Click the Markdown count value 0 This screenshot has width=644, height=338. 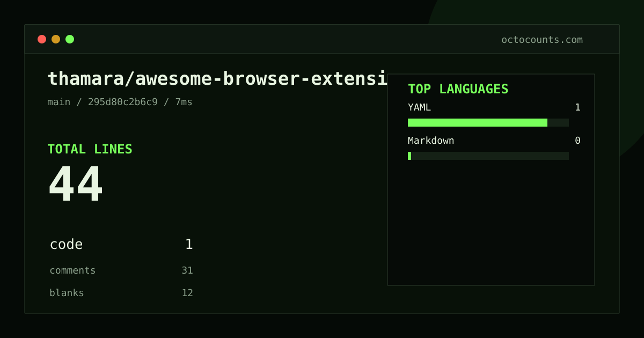tap(577, 141)
